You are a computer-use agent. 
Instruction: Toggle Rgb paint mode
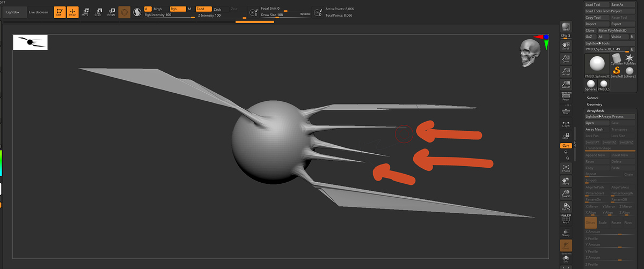coord(178,9)
